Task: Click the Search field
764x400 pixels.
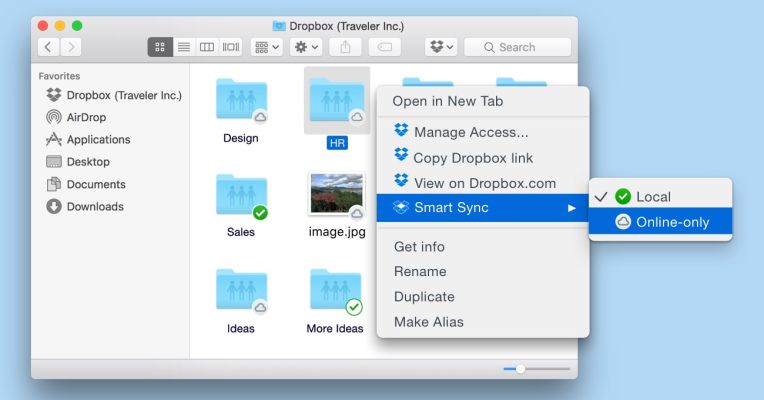Action: pyautogui.click(x=517, y=47)
